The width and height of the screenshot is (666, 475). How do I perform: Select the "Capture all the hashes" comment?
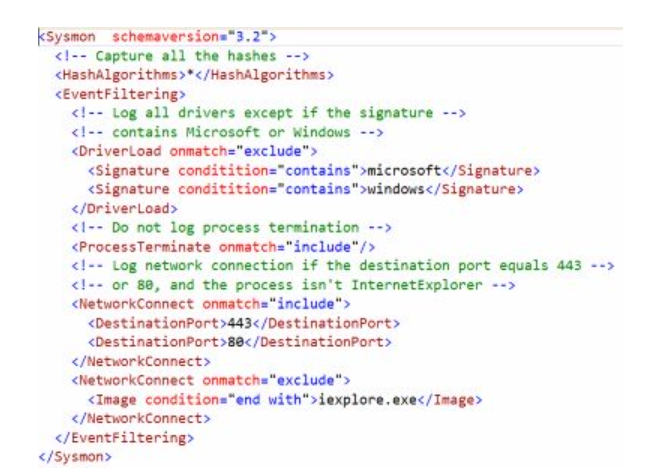(x=182, y=56)
